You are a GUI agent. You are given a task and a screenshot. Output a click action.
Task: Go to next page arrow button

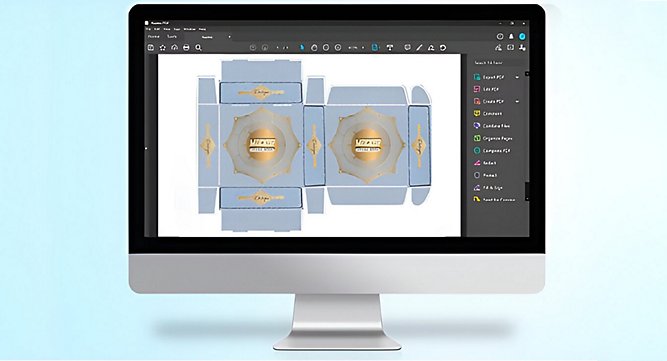pyautogui.click(x=265, y=48)
